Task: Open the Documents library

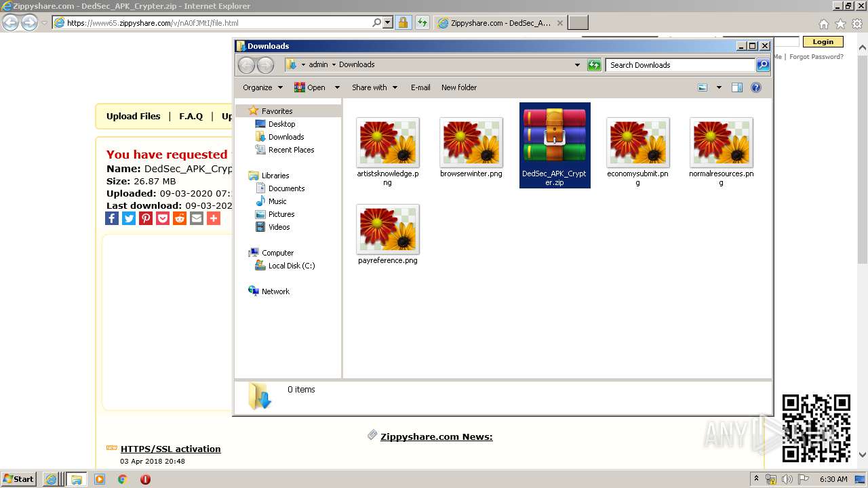Action: pyautogui.click(x=286, y=188)
